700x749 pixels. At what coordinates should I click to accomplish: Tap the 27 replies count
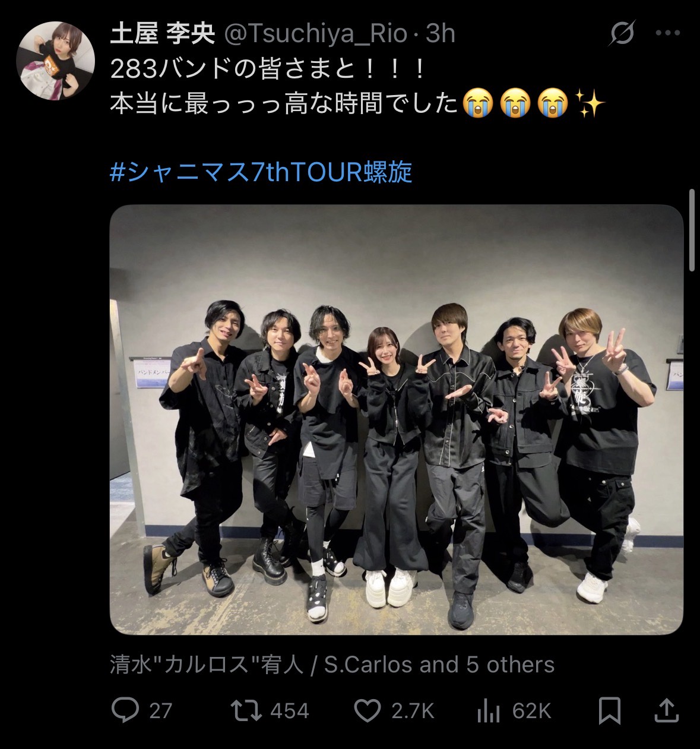point(160,711)
